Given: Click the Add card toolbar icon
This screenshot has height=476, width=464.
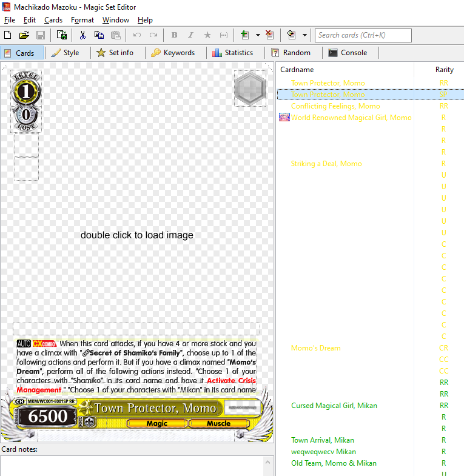Looking at the screenshot, I should coord(245,35).
